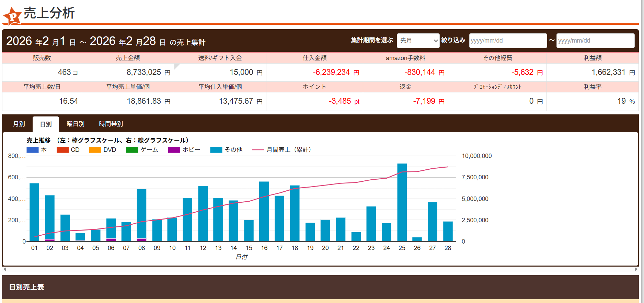The width and height of the screenshot is (644, 303).
Task: Show the 時間帯別 tab
Action: [111, 124]
